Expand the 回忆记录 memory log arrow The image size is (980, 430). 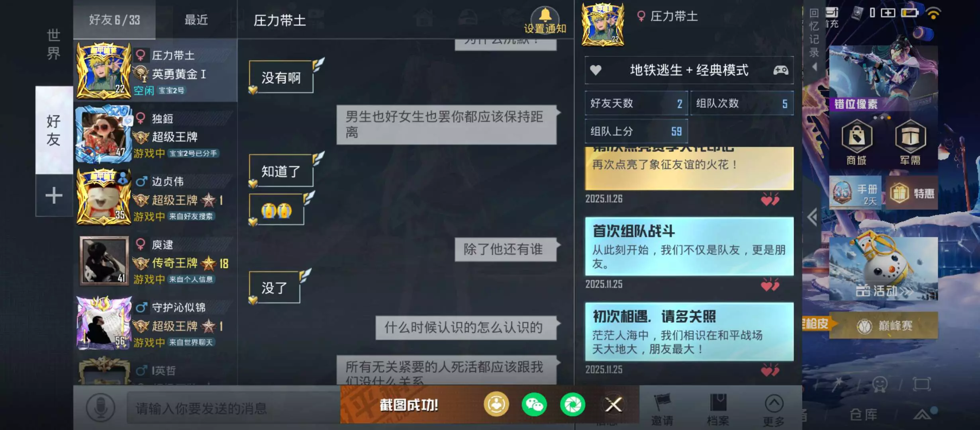click(815, 67)
